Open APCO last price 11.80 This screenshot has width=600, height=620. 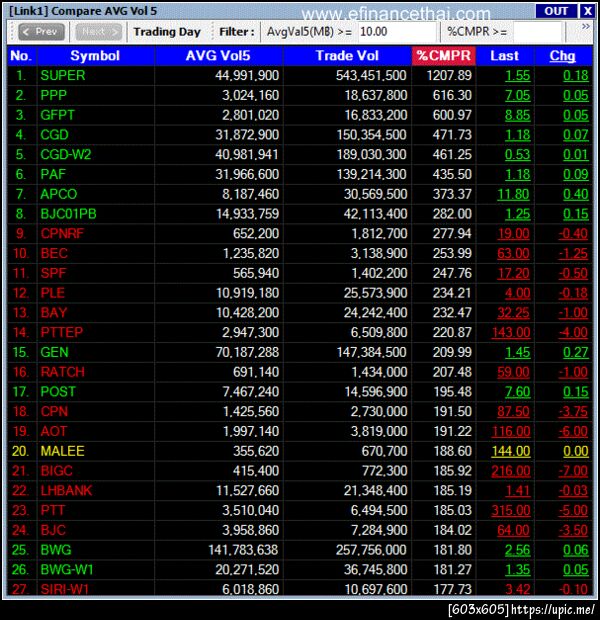pyautogui.click(x=513, y=194)
